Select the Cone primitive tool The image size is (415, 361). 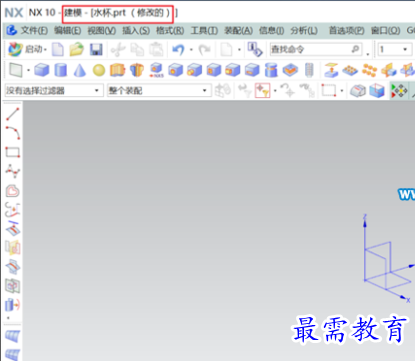coord(79,70)
